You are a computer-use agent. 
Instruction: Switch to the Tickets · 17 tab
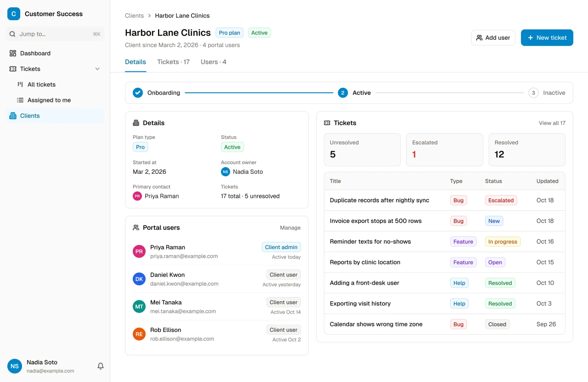(x=173, y=62)
